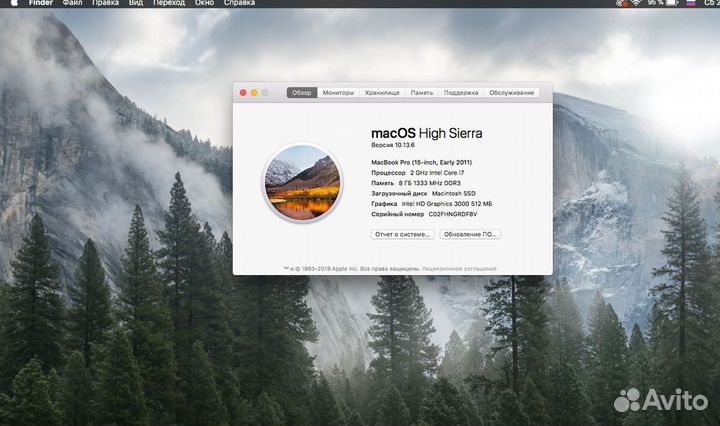The width and height of the screenshot is (720, 426).
Task: Switch to the Мониторы tab
Action: (338, 92)
